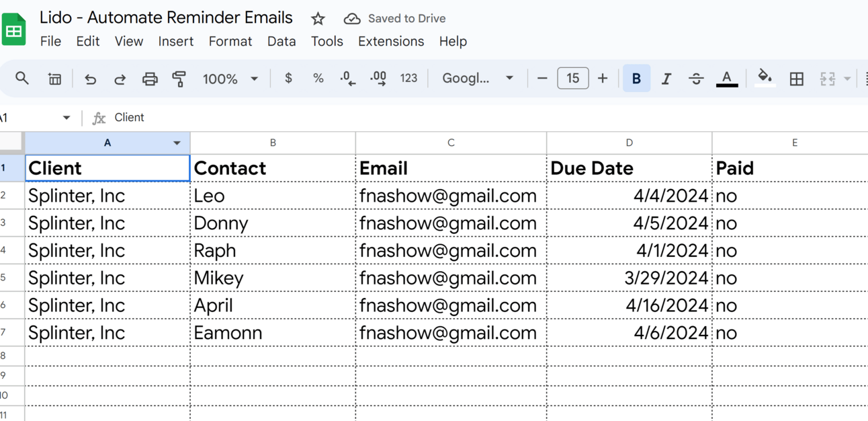This screenshot has width=868, height=421.
Task: Undo the last action
Action: click(x=90, y=79)
